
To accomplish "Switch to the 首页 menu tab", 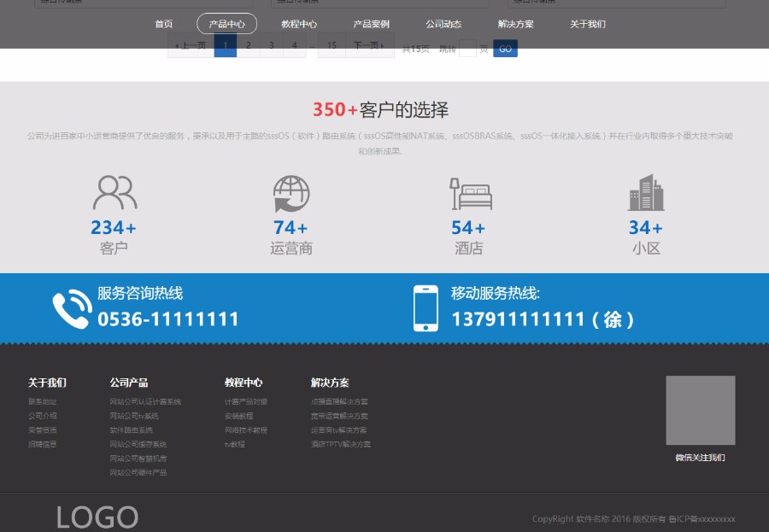I will coord(164,24).
